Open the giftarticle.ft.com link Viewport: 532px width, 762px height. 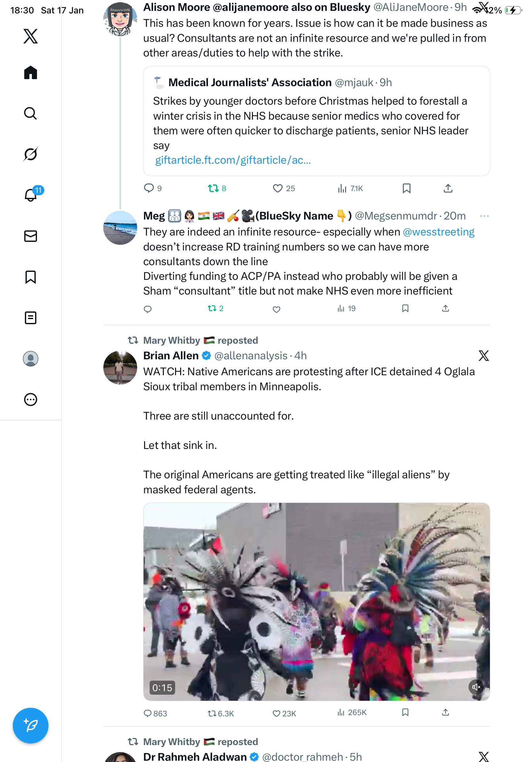point(233,160)
